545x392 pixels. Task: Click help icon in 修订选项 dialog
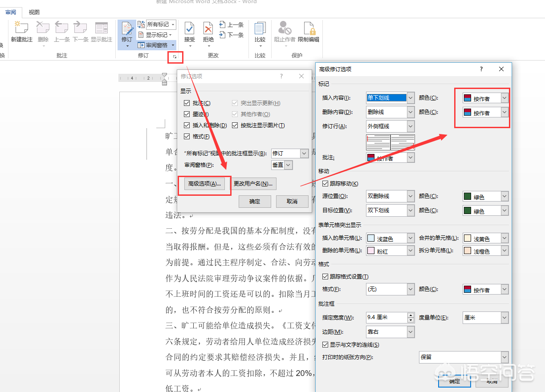coord(281,76)
